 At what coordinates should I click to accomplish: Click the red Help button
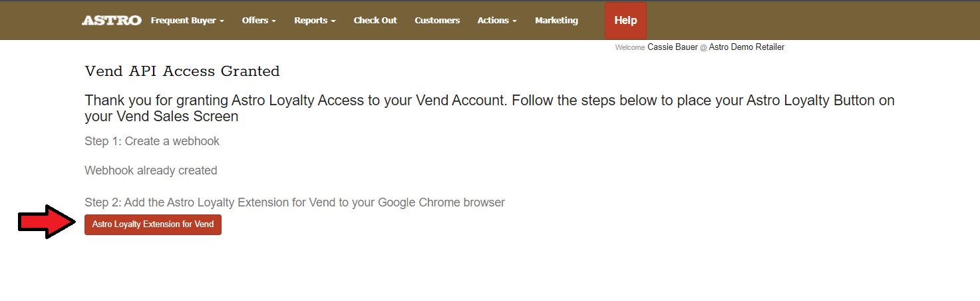click(x=625, y=21)
